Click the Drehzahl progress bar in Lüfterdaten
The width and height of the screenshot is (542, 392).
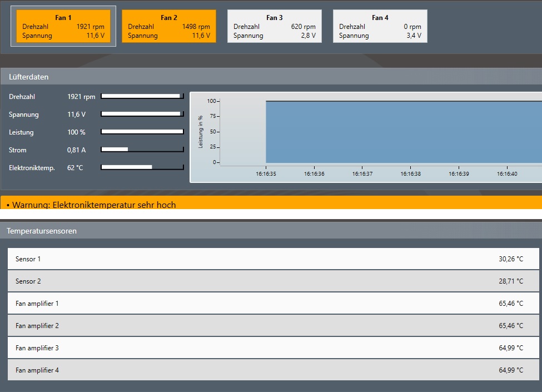click(x=142, y=96)
